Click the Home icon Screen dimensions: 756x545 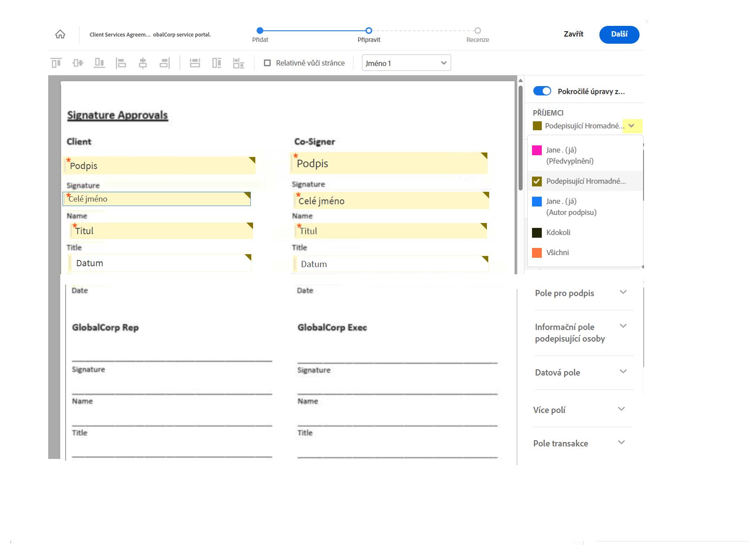(x=60, y=34)
